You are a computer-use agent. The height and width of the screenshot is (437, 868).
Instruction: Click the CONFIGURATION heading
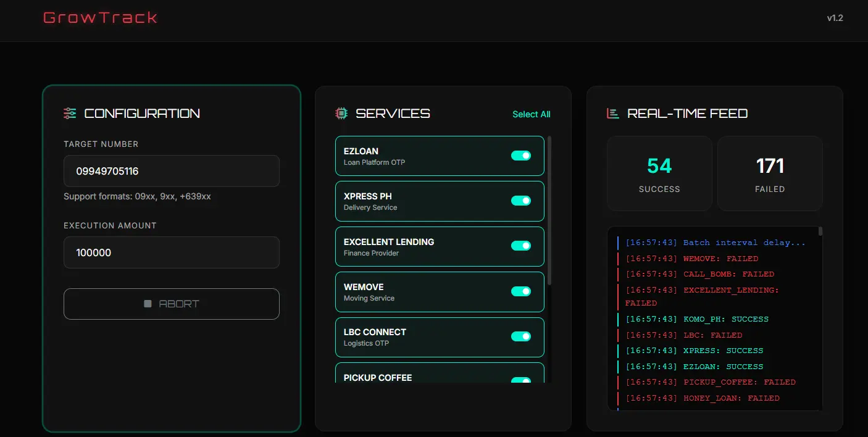click(x=142, y=114)
